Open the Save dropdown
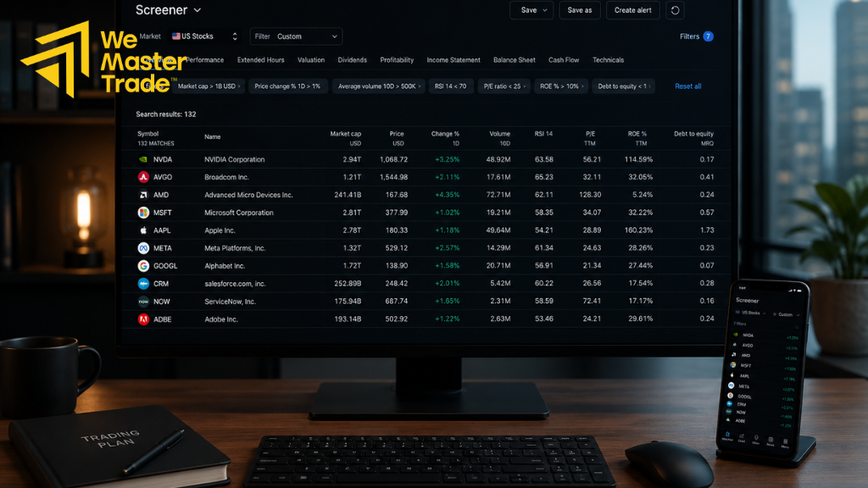Viewport: 868px width, 488px height. (531, 10)
